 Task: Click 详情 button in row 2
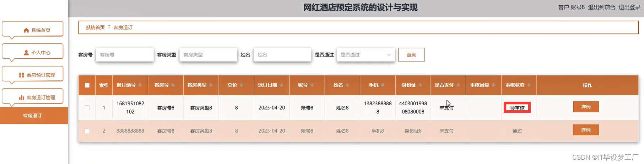pyautogui.click(x=586, y=130)
